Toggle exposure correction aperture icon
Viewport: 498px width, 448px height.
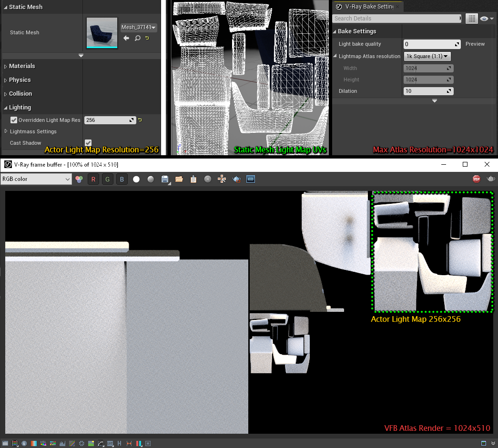[x=81, y=443]
